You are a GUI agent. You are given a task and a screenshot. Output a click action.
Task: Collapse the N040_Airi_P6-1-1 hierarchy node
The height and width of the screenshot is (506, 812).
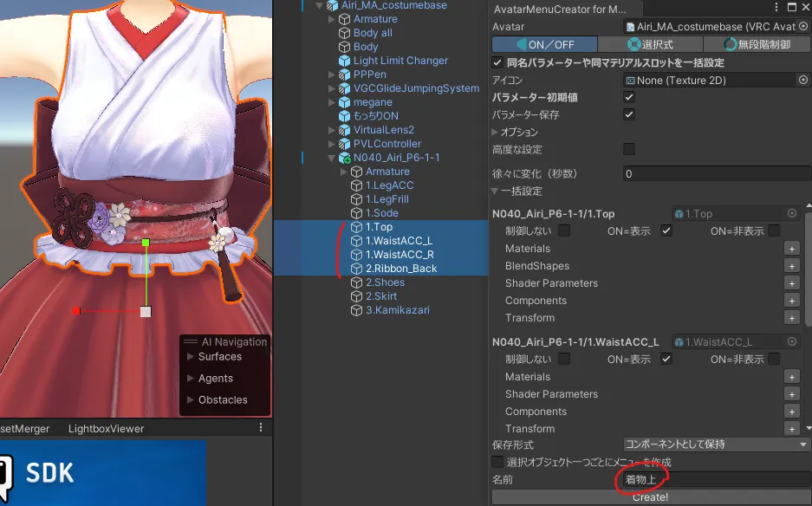pos(332,158)
